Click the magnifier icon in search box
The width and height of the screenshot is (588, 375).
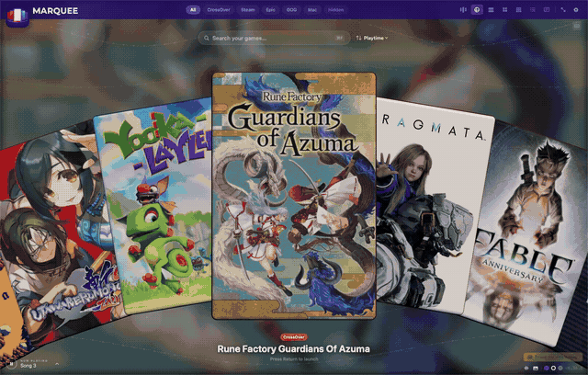click(x=207, y=38)
